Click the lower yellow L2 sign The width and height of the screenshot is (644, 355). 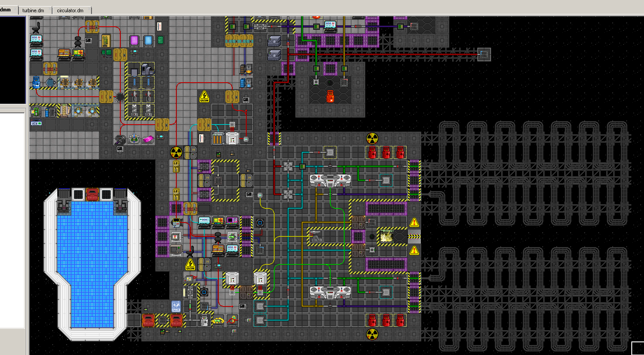coord(176,195)
